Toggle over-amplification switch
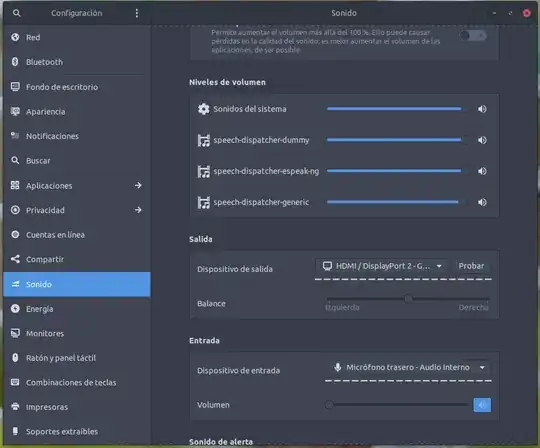 473,35
